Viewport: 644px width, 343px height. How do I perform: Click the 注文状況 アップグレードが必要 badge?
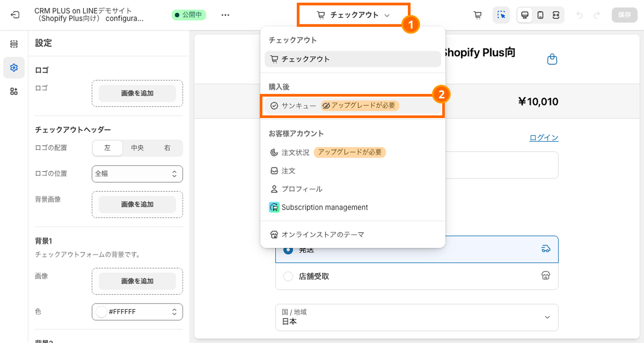click(350, 152)
